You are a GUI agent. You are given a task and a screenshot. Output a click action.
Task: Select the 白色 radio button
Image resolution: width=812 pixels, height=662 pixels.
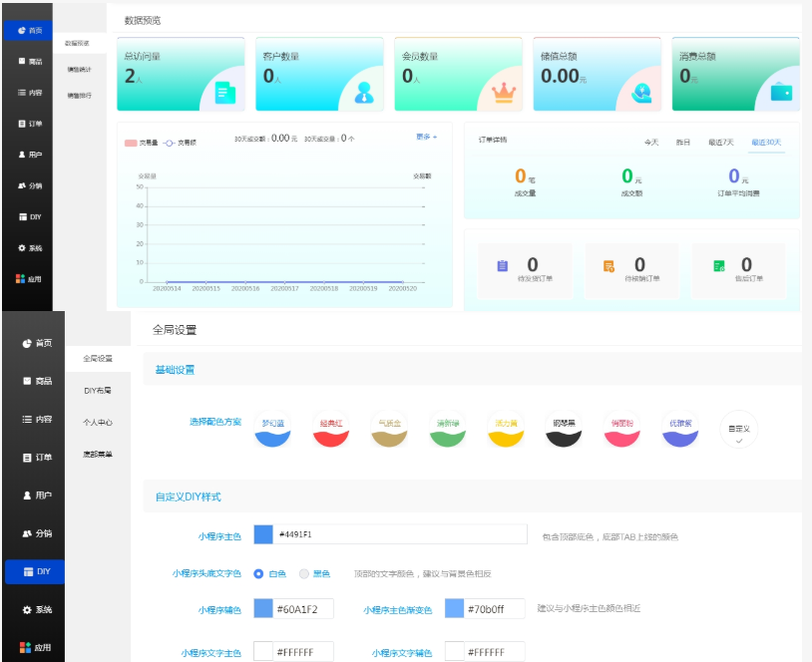click(258, 573)
